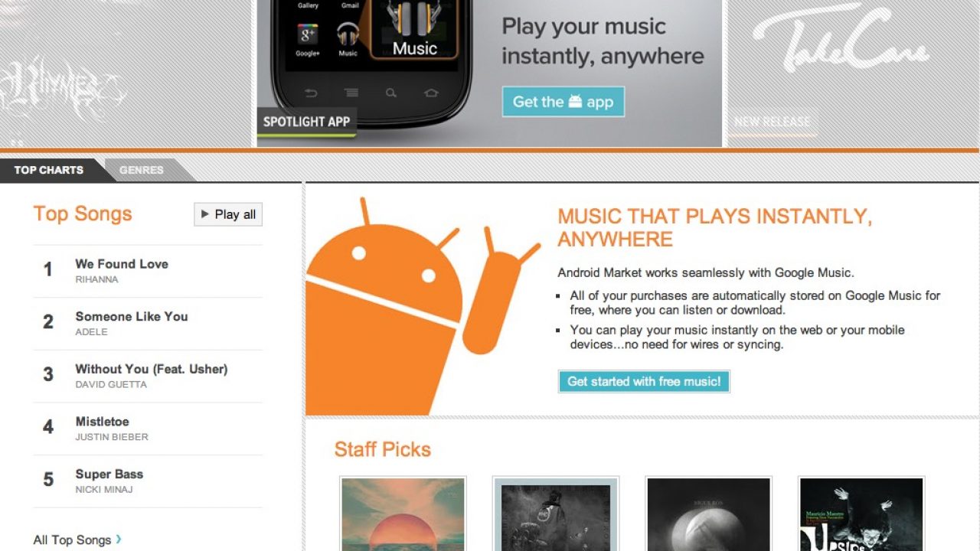
Task: Click the phone's back arrow key
Action: point(311,93)
